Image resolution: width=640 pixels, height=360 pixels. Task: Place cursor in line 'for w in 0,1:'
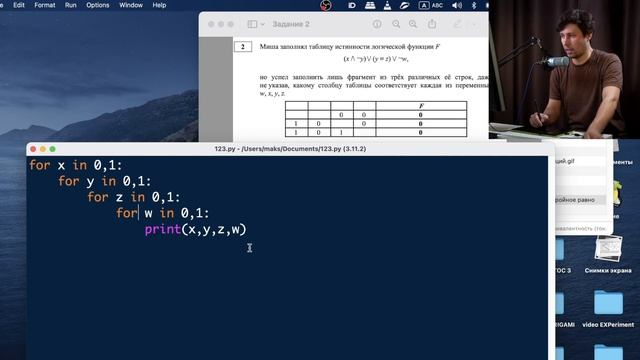pyautogui.click(x=162, y=213)
